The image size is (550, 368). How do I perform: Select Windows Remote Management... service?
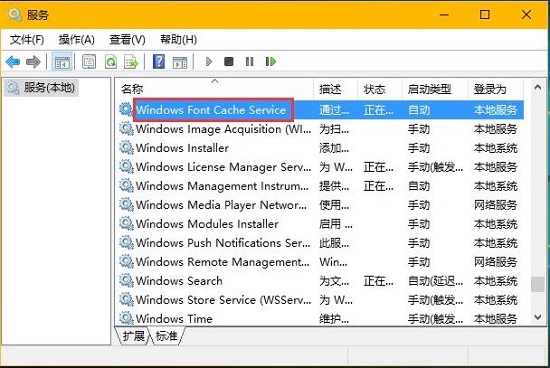click(x=321, y=262)
